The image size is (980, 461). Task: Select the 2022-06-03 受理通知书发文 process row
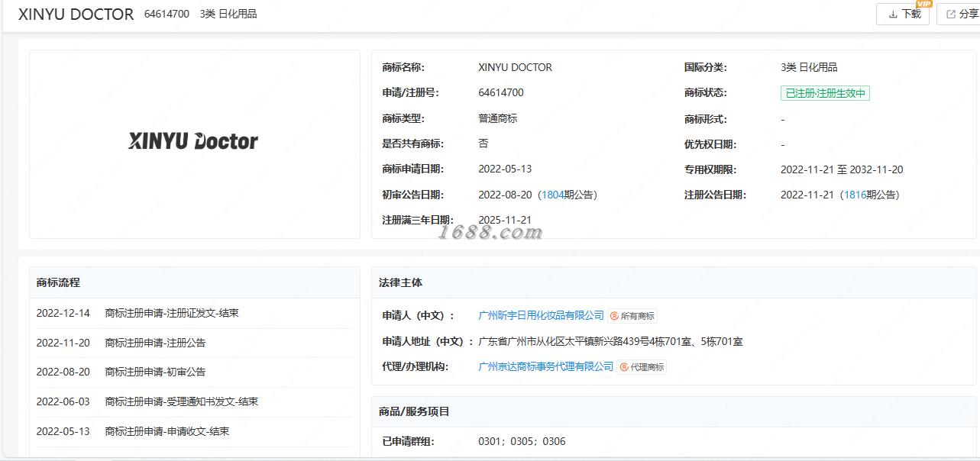(194, 401)
